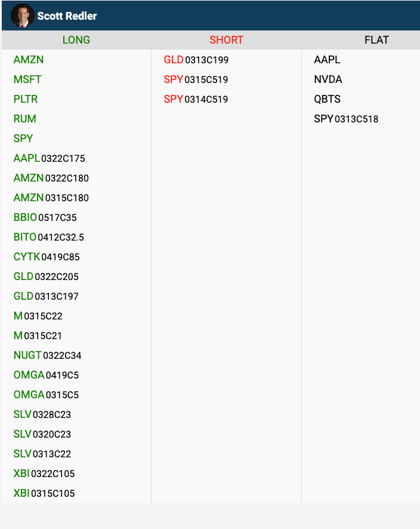Open the short GLD 0313C199 option
The width and height of the screenshot is (420, 529).
coord(196,60)
